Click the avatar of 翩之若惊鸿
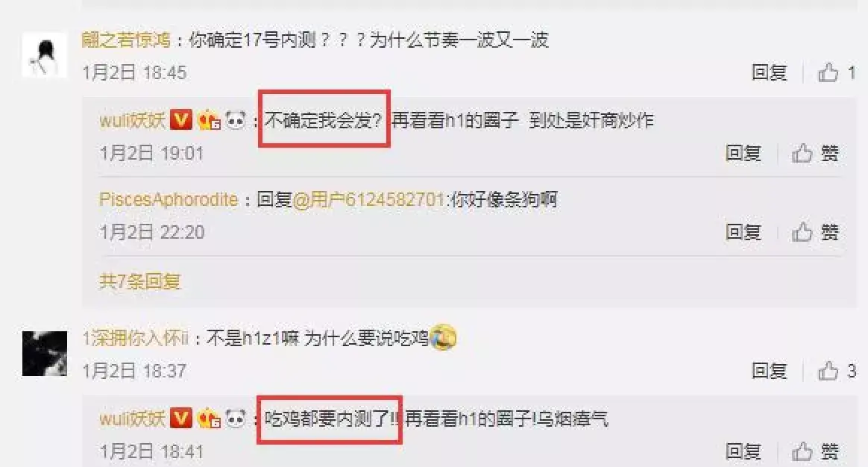 coord(44,54)
